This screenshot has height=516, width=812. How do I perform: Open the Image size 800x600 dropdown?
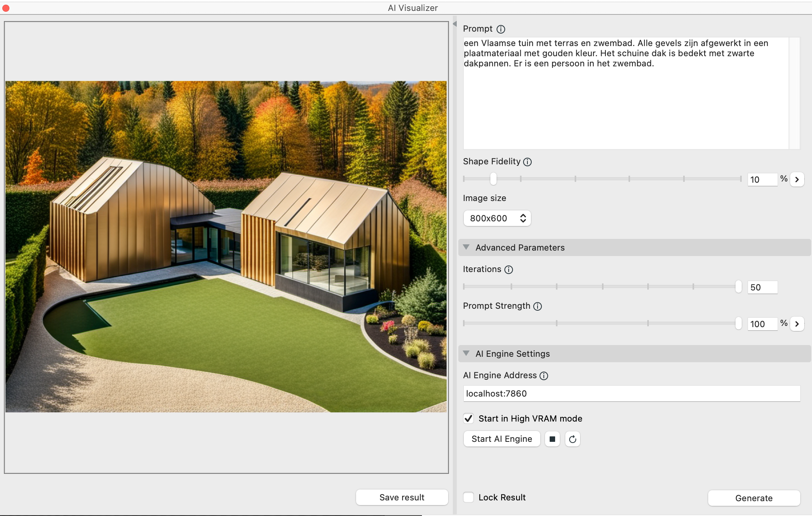497,218
